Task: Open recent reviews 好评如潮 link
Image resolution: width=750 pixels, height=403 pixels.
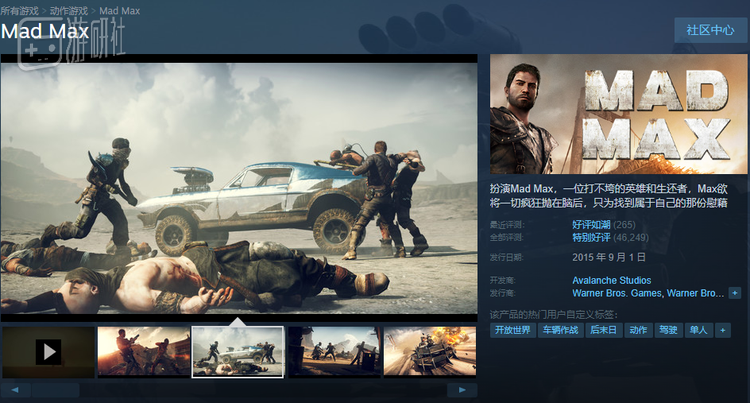Action: point(591,225)
